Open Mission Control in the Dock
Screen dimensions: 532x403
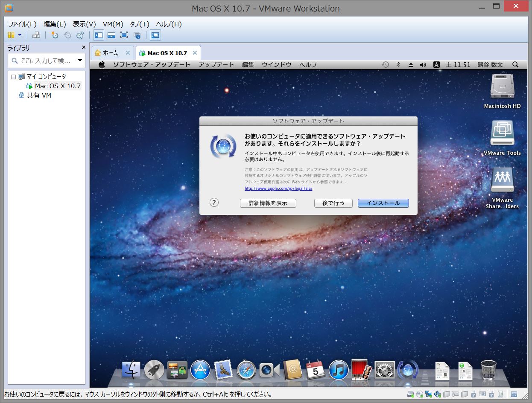(177, 369)
